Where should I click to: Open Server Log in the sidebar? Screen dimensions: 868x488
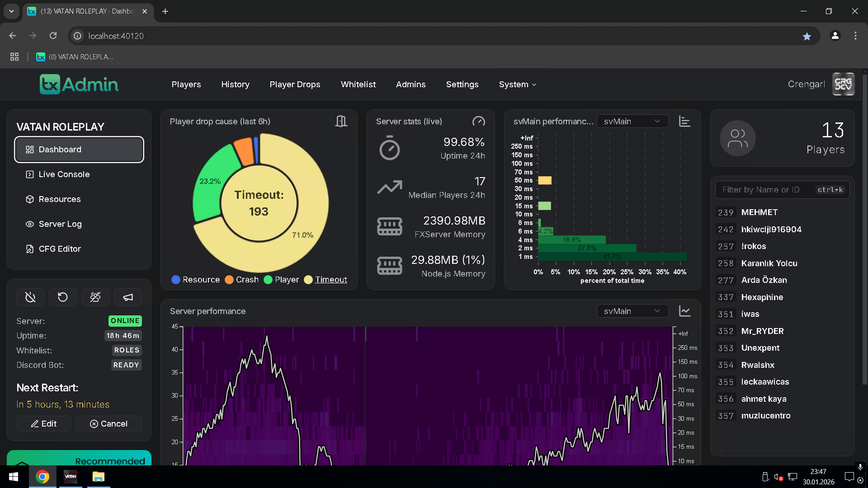click(79, 224)
